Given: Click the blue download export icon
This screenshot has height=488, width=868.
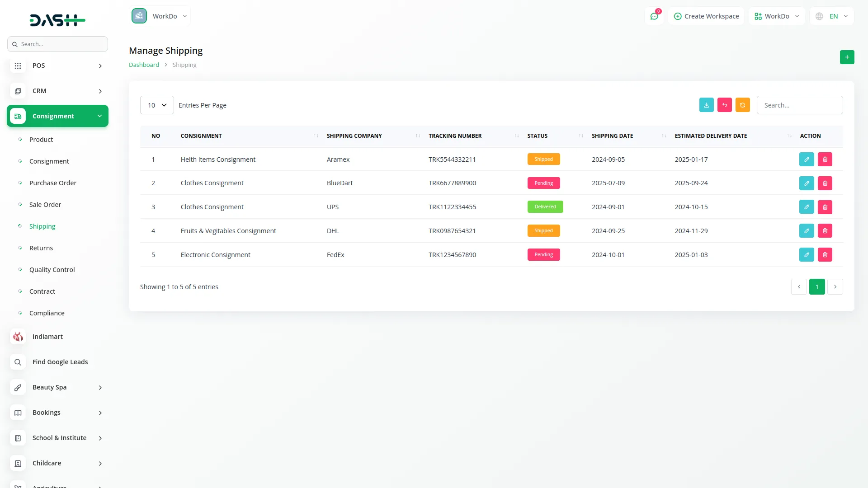Looking at the screenshot, I should coord(706,105).
